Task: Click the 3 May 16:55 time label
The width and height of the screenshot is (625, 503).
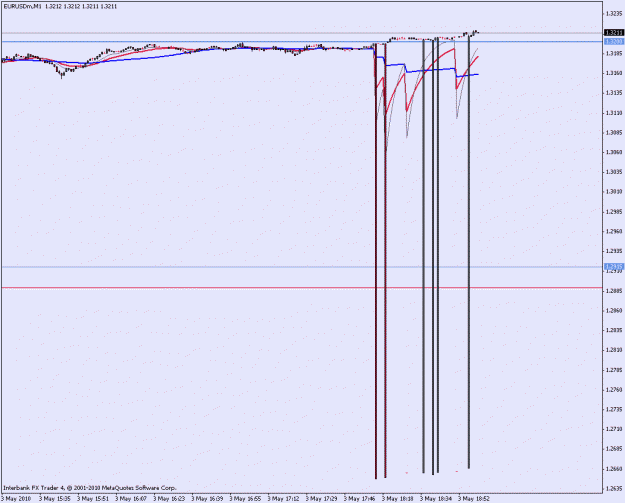Action: point(245,498)
